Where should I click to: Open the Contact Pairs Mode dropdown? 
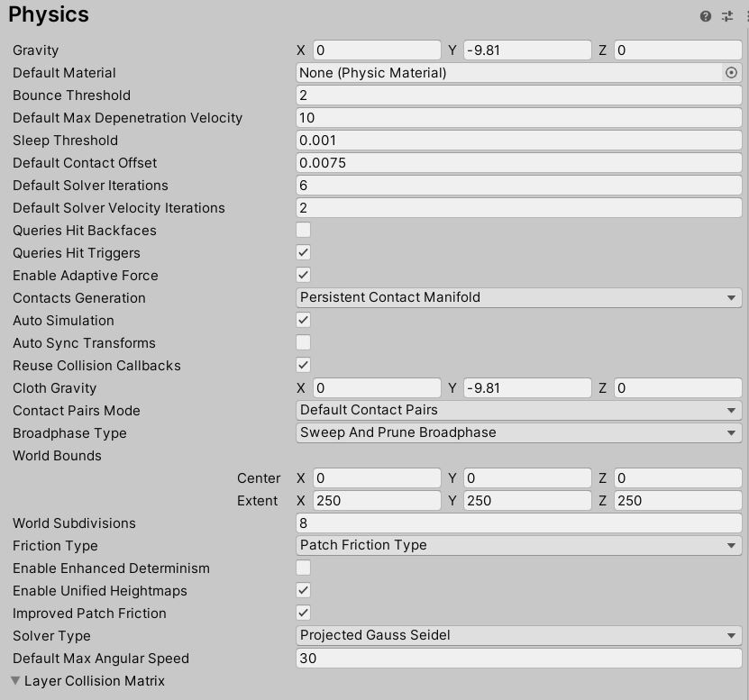(x=519, y=410)
